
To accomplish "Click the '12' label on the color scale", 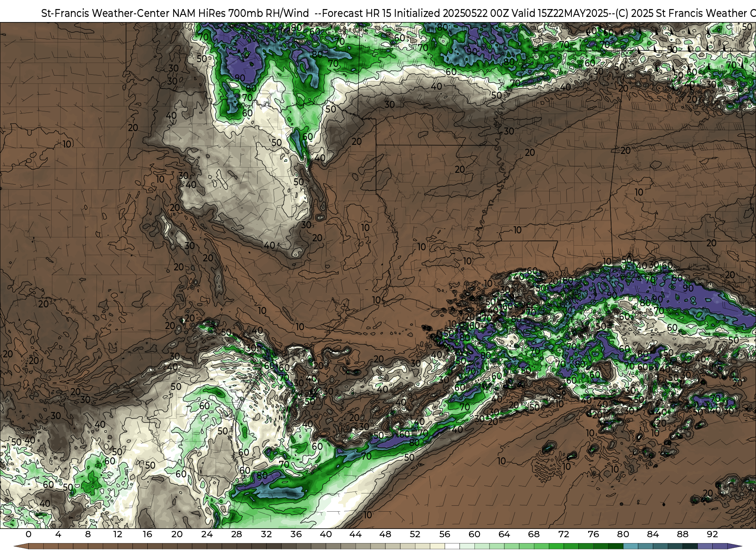I will [118, 534].
